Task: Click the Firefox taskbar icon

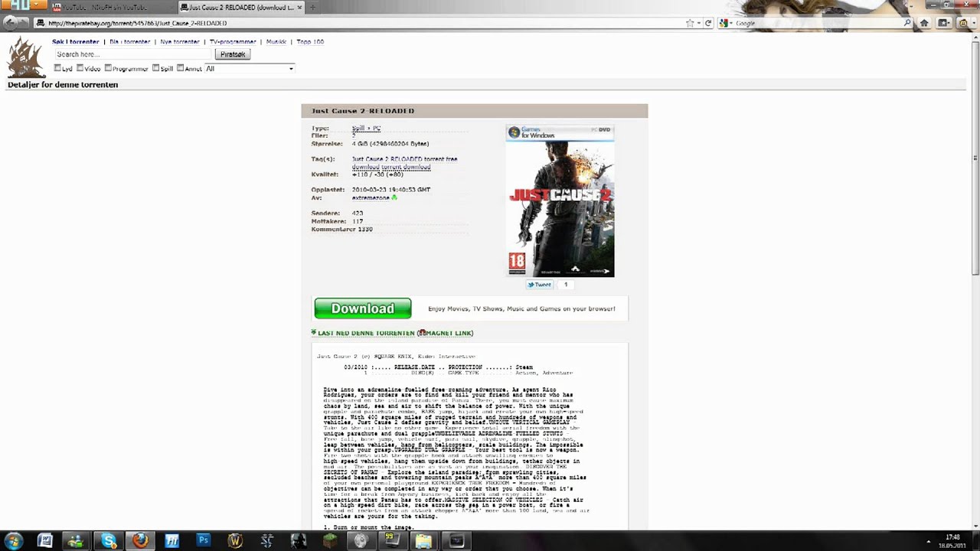Action: [140, 541]
